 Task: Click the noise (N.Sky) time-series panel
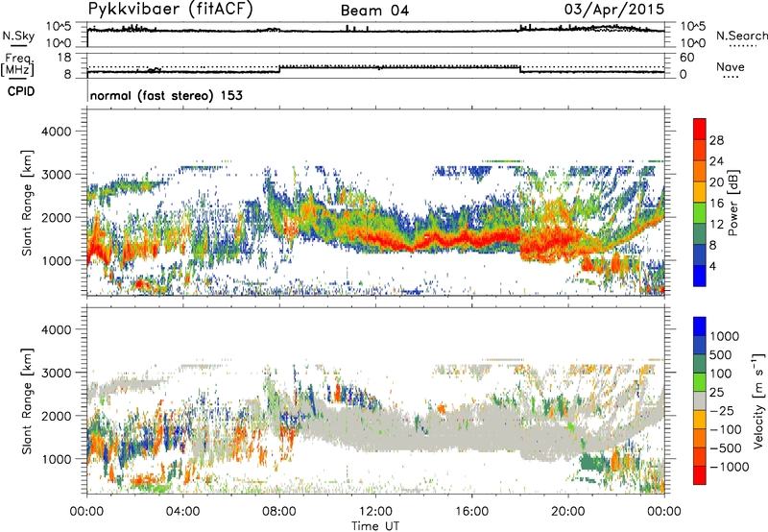375,35
